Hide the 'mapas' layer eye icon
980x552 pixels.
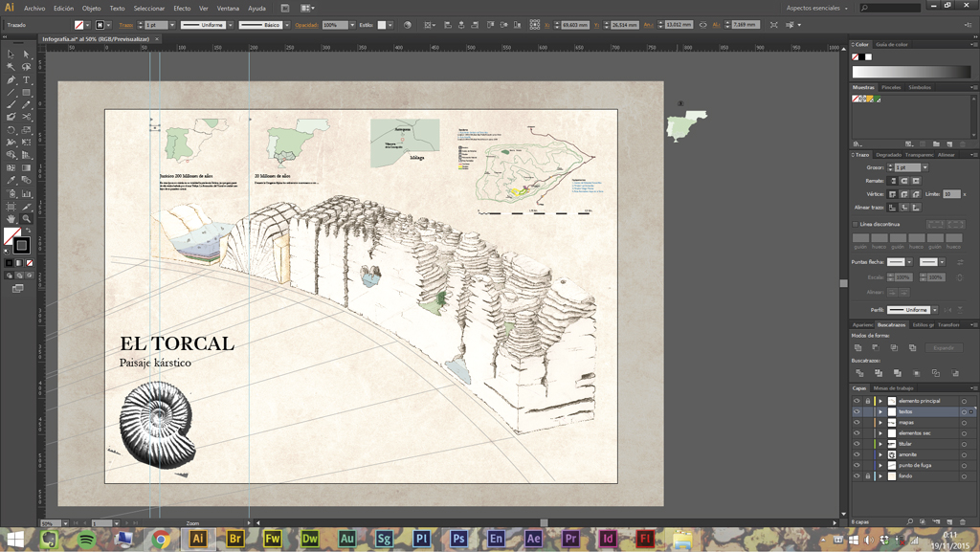(857, 422)
